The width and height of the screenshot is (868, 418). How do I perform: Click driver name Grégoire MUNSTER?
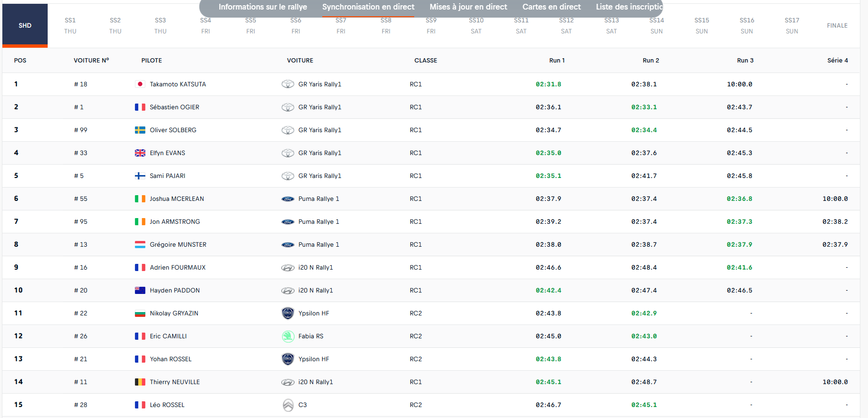point(178,244)
